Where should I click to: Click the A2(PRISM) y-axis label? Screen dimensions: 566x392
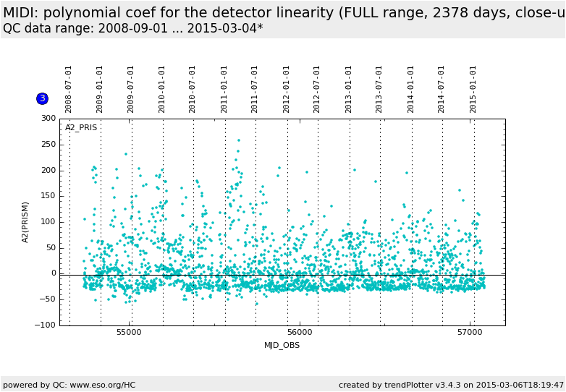pyautogui.click(x=25, y=222)
